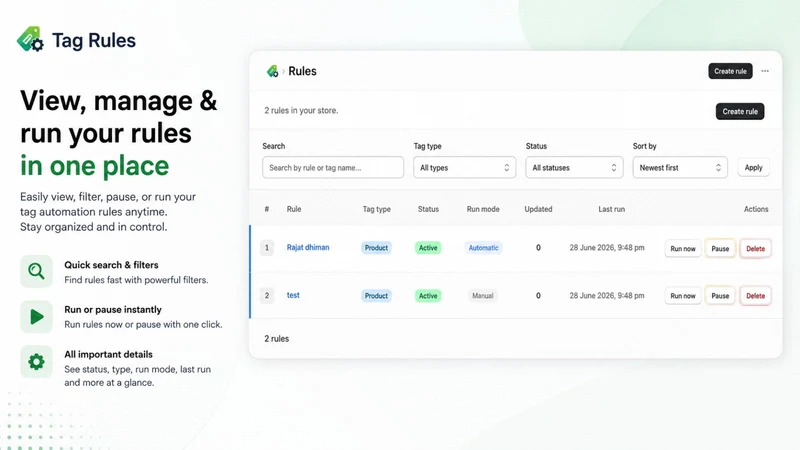Click last run date in test row

tap(607, 295)
